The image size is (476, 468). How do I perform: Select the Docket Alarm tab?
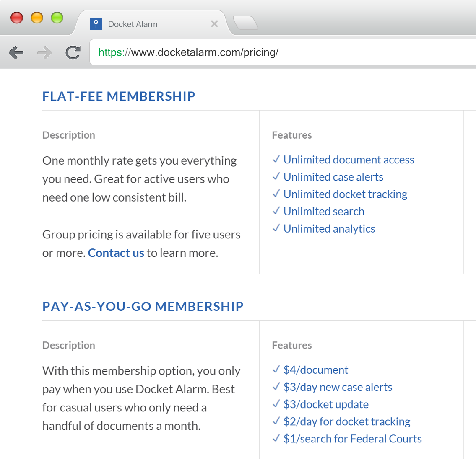point(143,24)
